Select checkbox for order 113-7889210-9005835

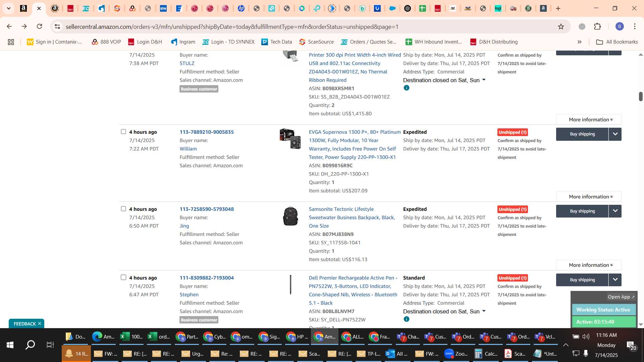click(x=123, y=132)
